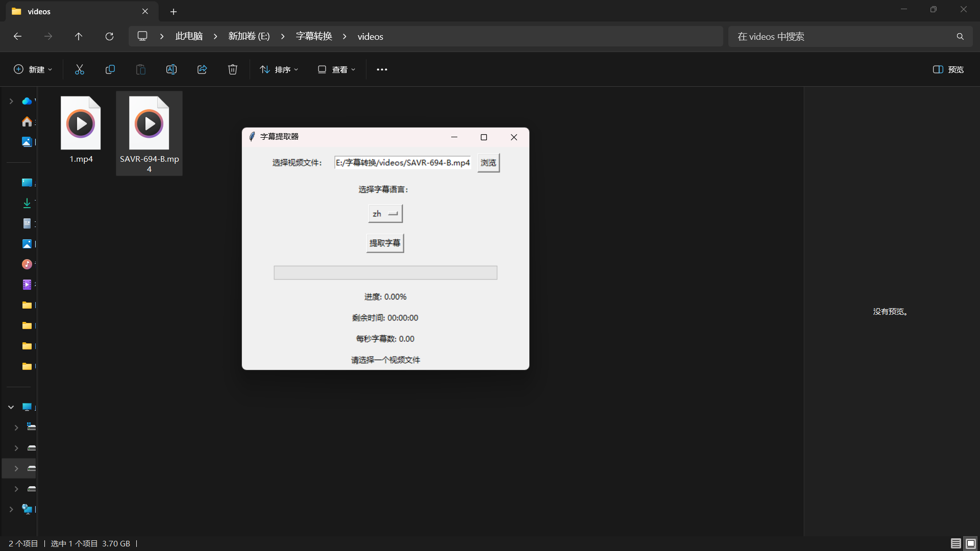Screen dimensions: 980x551
Task: Open Network icon in sidebar
Action: (27, 509)
